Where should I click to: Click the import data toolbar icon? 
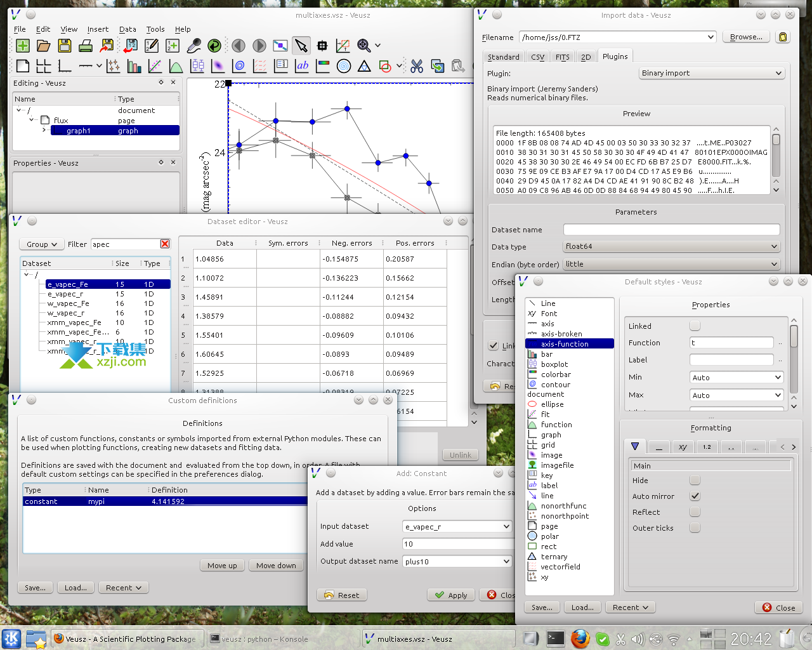[130, 45]
